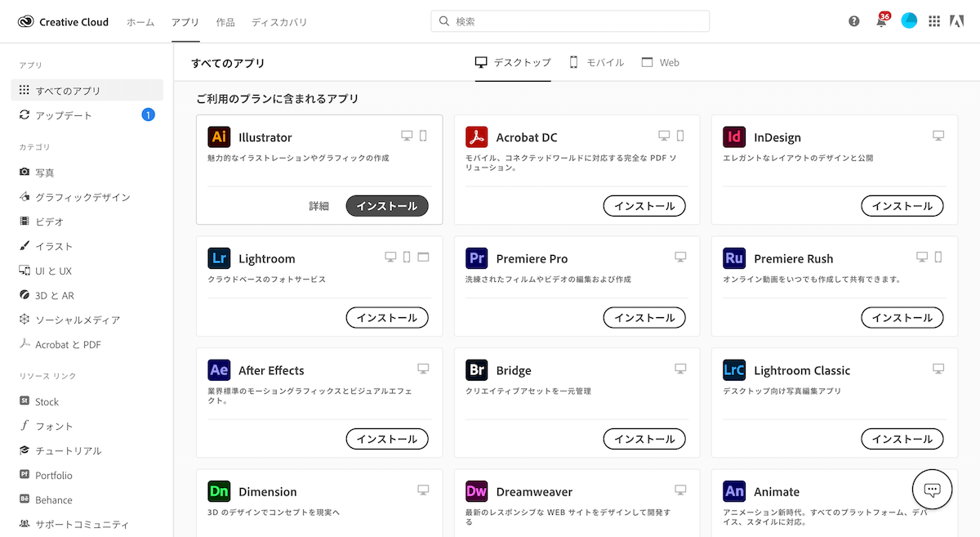The width and height of the screenshot is (980, 537).
Task: Open the chat support bubble button
Action: point(933,490)
